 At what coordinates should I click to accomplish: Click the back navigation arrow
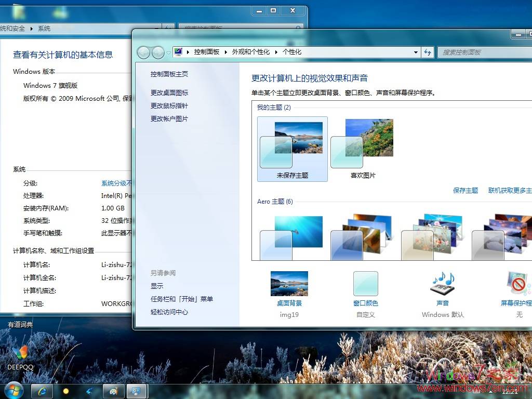coord(144,52)
